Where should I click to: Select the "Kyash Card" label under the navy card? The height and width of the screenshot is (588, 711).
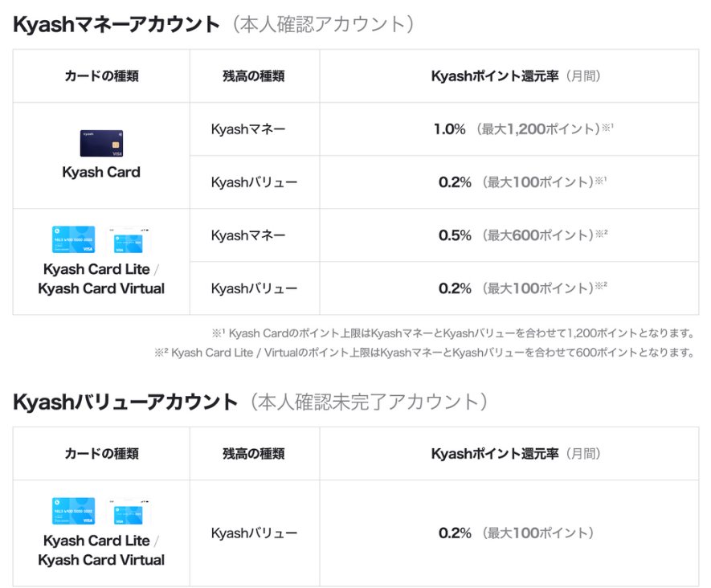pos(101,172)
